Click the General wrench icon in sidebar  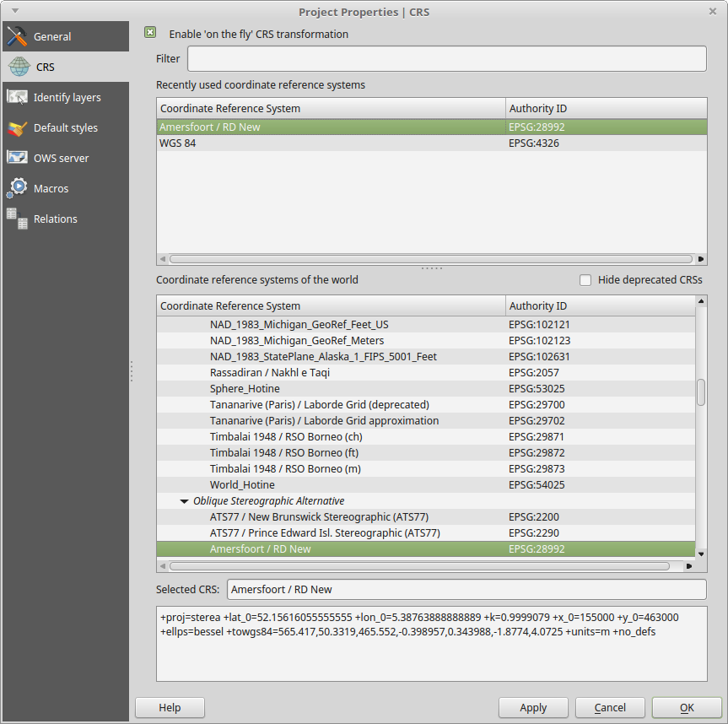click(x=17, y=37)
